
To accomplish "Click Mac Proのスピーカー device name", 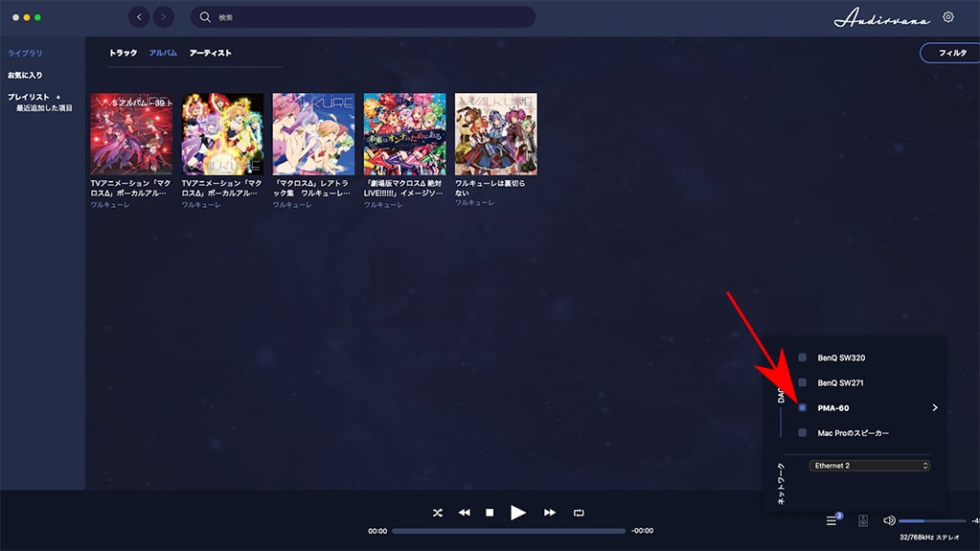I will click(854, 433).
